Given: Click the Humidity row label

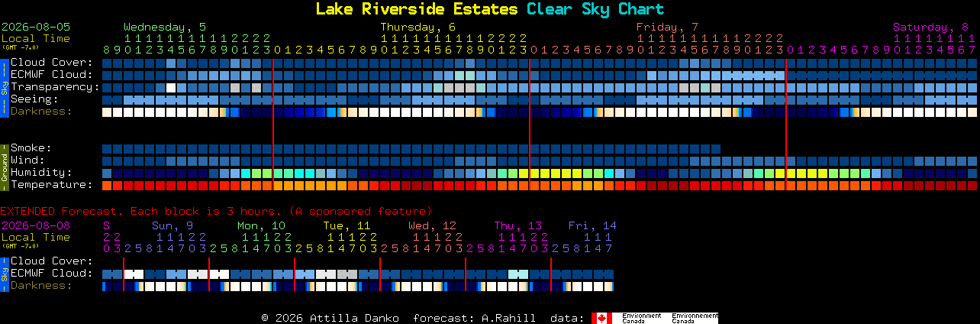Looking at the screenshot, I should [41, 172].
